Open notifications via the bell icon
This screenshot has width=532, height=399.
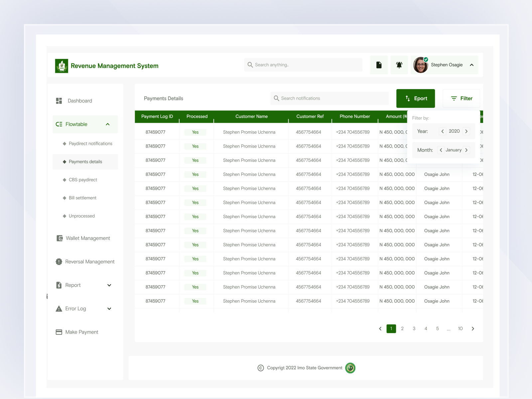[399, 65]
